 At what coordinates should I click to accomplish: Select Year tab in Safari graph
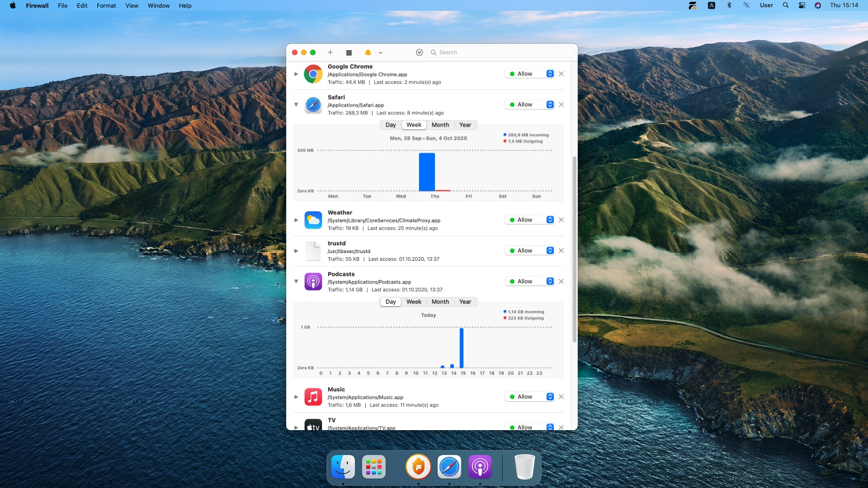coord(465,125)
